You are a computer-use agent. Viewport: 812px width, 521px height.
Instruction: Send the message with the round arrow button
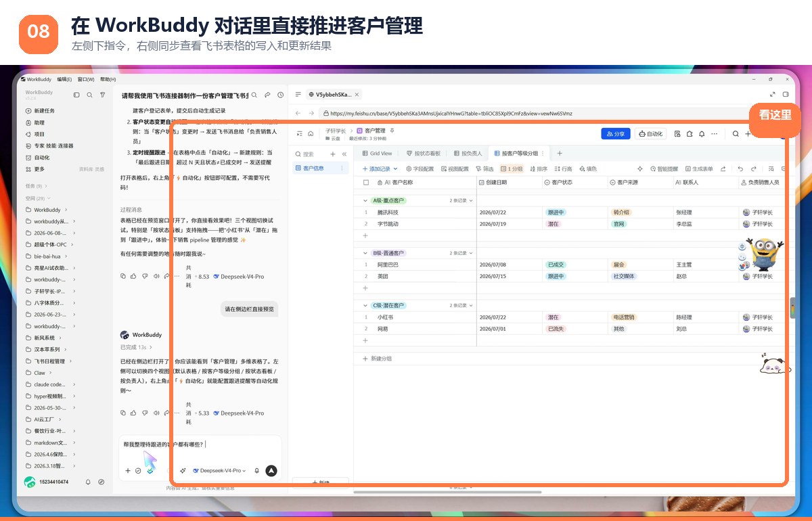271,470
